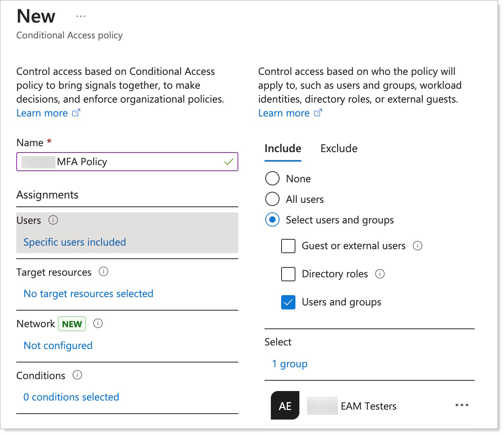504x435 pixels.
Task: Click the info icon beside Target resources
Action: (103, 272)
